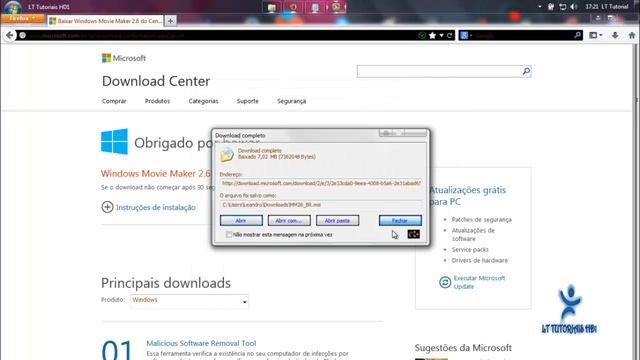Viewport: 640px width, 360px height.
Task: Click the Abrir button in the dialog
Action: pos(241,220)
